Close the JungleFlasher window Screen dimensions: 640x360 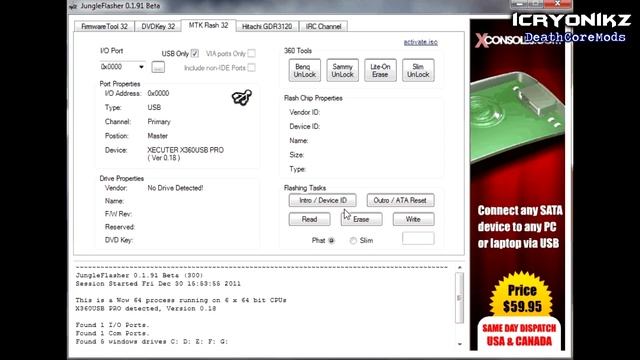click(558, 3)
